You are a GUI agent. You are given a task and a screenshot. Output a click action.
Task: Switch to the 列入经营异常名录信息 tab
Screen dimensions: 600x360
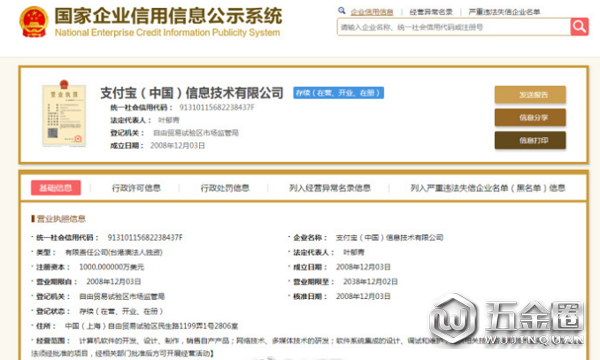click(x=330, y=188)
